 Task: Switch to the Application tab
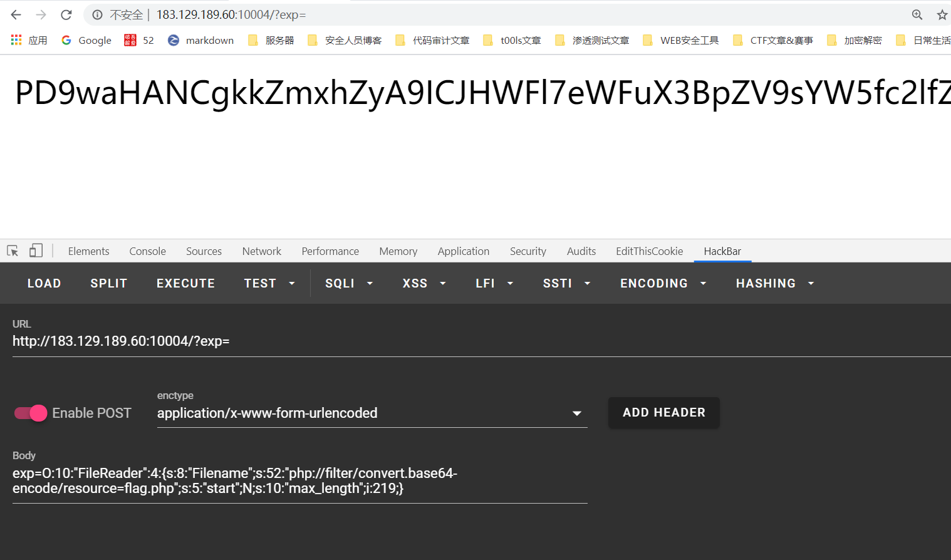463,251
